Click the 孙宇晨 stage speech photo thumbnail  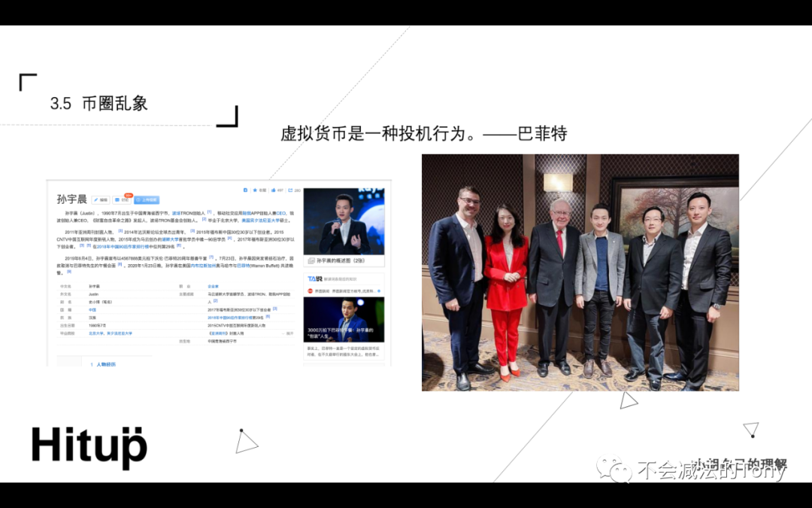[x=344, y=221]
